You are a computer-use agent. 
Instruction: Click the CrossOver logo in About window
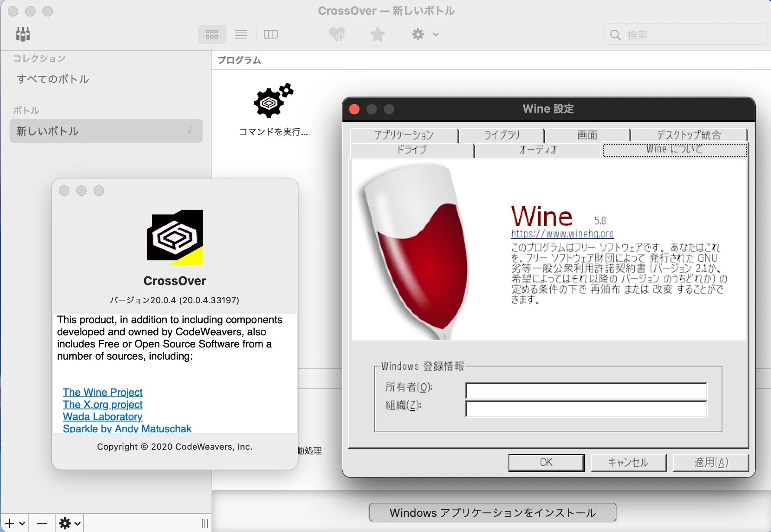(x=175, y=237)
